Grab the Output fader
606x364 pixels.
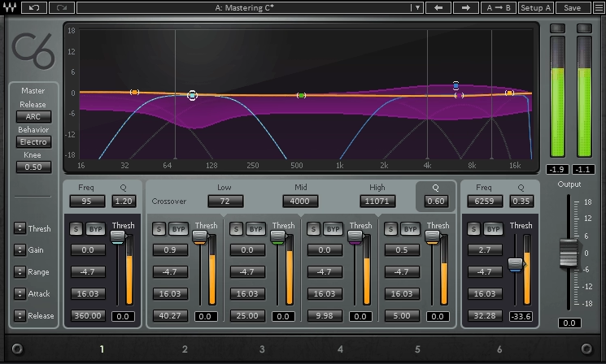[568, 253]
